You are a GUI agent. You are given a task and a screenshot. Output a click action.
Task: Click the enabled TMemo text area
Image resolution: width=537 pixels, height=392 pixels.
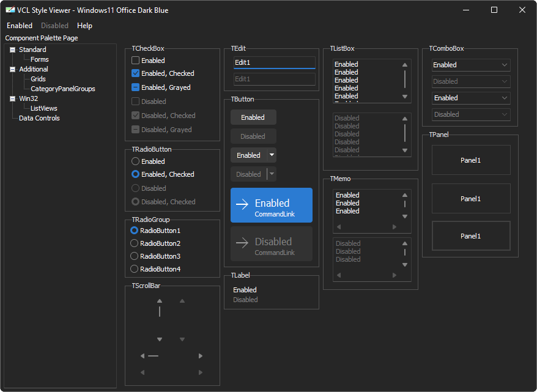[x=367, y=205]
